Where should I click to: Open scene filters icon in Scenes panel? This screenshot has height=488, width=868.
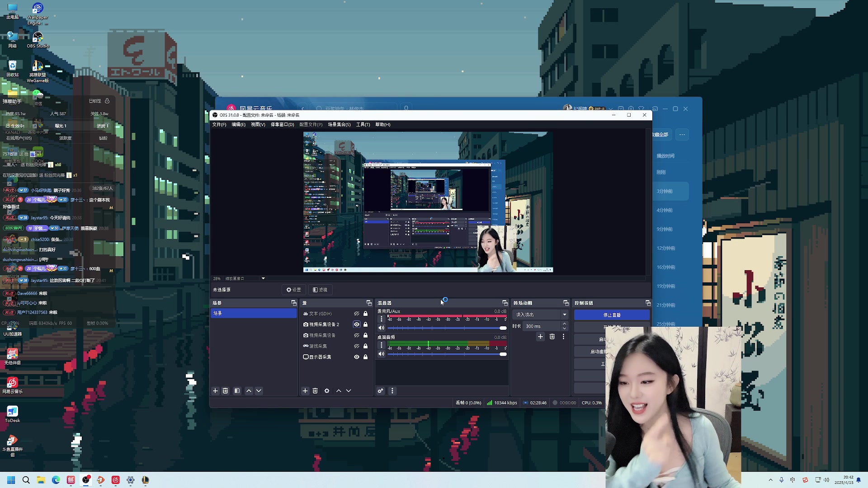click(237, 391)
